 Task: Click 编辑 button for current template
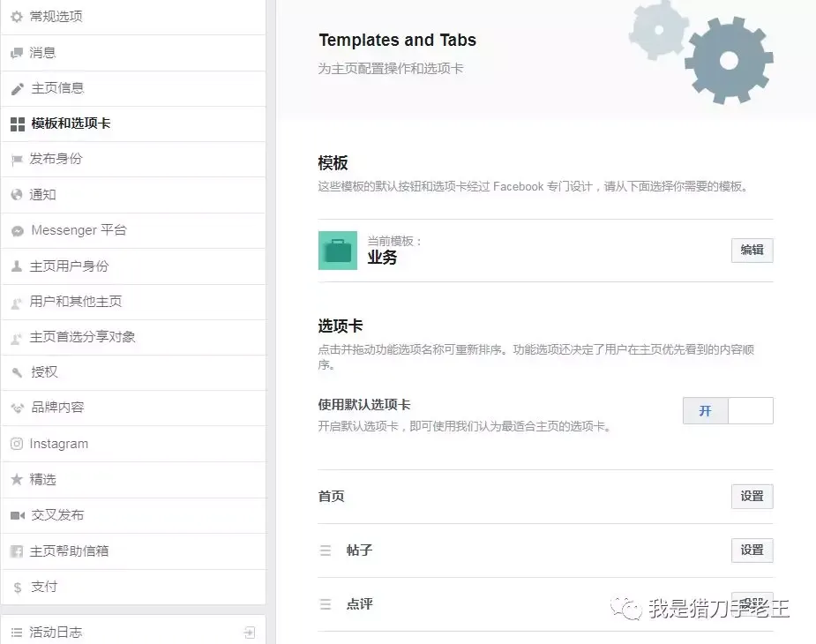[752, 251]
